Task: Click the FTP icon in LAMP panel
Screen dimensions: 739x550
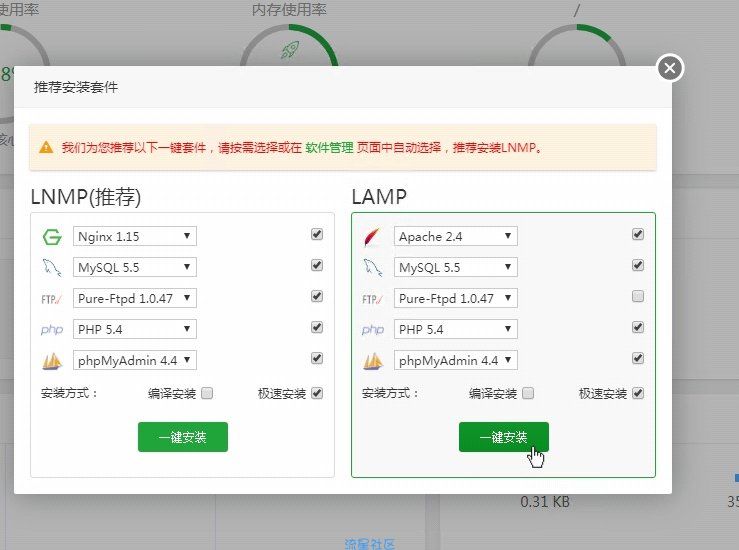Action: 372,299
